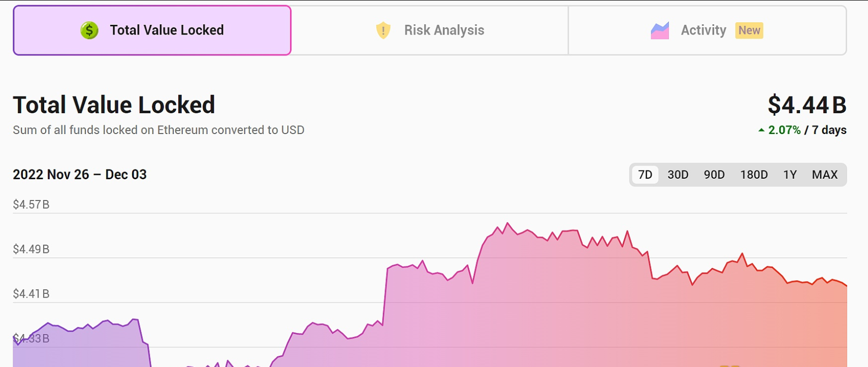Choose the 90D time range
The height and width of the screenshot is (367, 868).
pos(714,175)
